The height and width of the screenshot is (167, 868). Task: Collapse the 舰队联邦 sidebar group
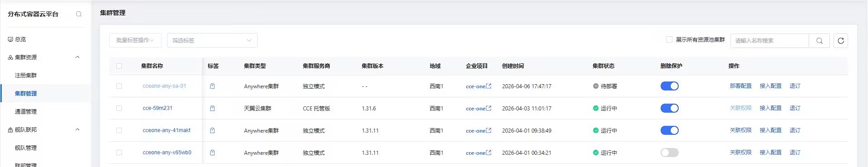point(77,130)
